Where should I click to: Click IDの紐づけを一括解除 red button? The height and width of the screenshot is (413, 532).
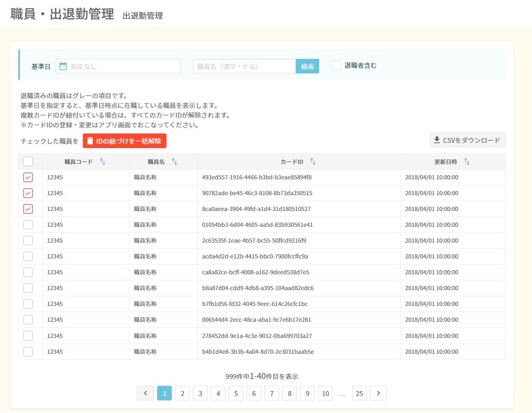[x=125, y=141]
